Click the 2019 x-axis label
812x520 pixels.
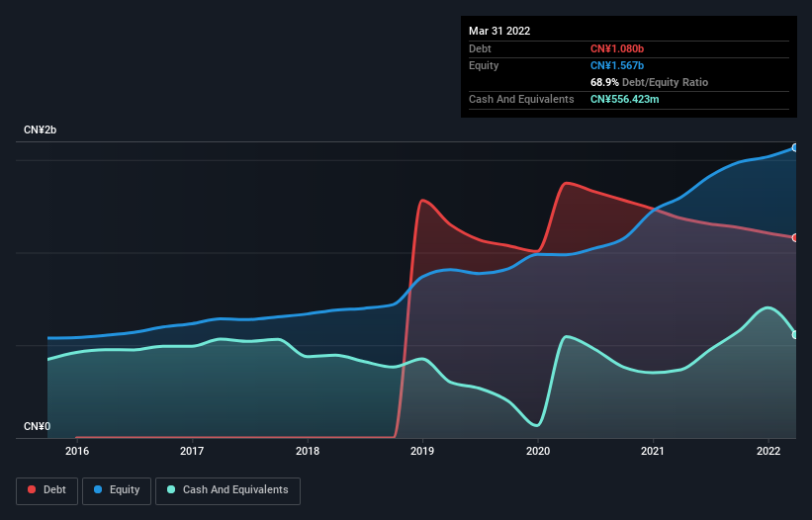click(422, 451)
